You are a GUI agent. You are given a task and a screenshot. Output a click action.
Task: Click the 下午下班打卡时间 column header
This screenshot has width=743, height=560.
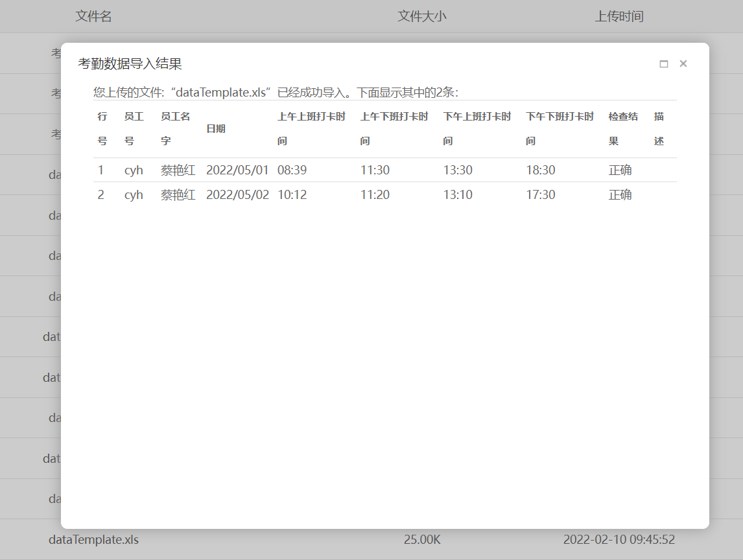click(x=560, y=129)
